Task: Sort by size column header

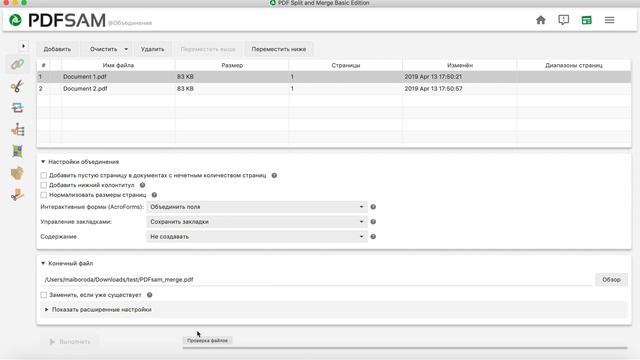Action: (x=232, y=65)
